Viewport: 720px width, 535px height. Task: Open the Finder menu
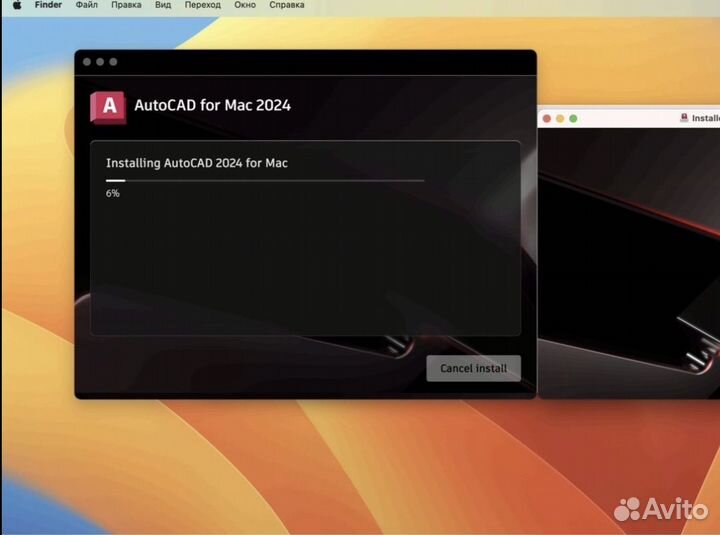(x=48, y=5)
